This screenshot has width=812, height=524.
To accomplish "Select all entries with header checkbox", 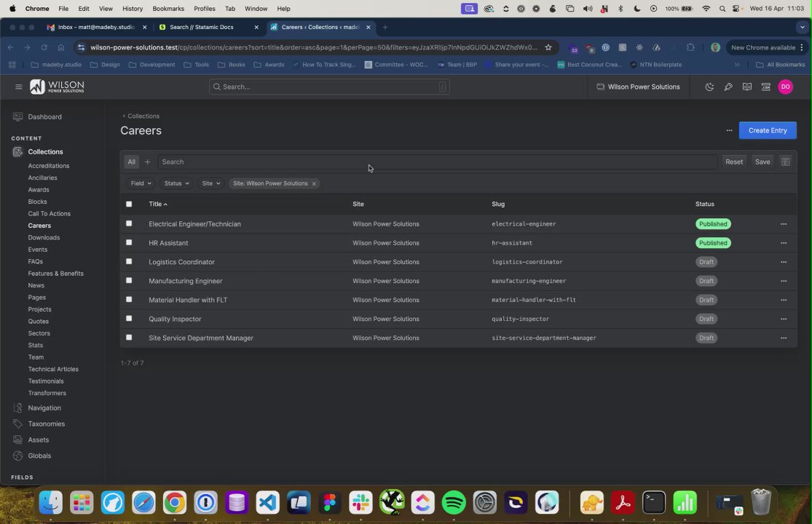I will (x=129, y=205).
